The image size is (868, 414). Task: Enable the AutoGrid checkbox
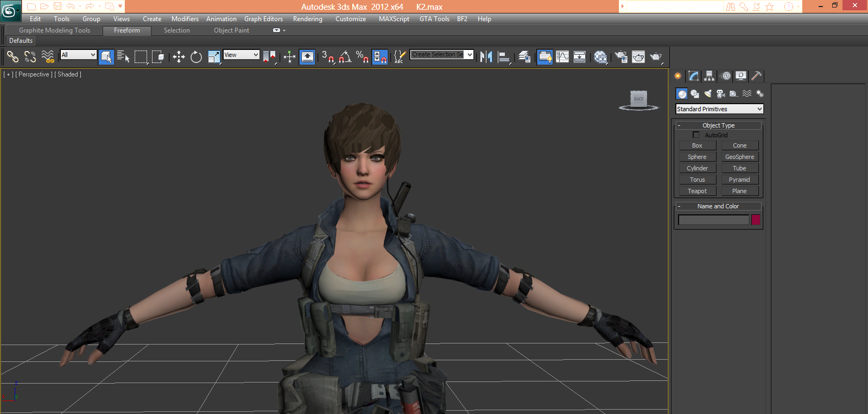coord(696,135)
